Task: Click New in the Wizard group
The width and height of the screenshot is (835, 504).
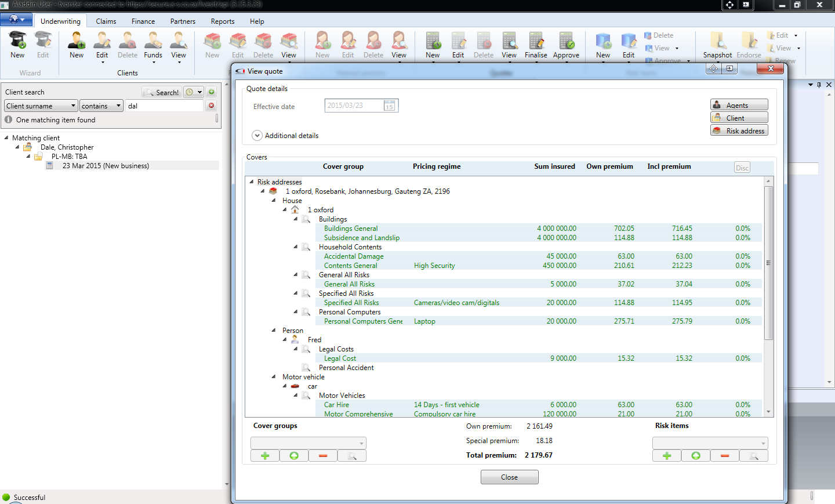Action: 18,45
